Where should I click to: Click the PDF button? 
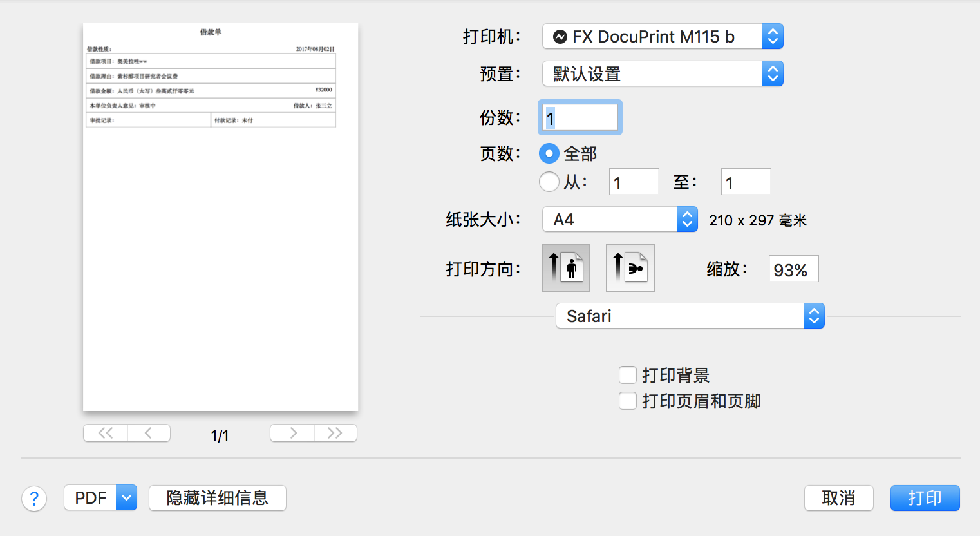pyautogui.click(x=90, y=497)
